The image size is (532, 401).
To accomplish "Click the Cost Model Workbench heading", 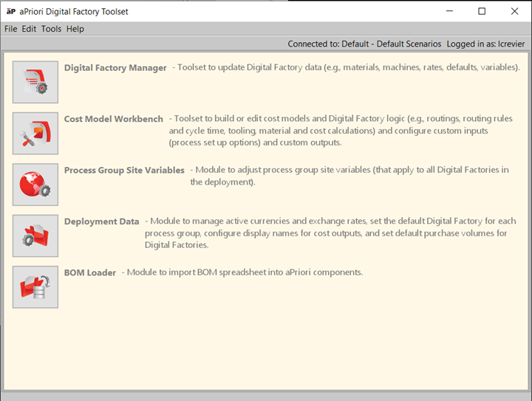I will click(114, 119).
